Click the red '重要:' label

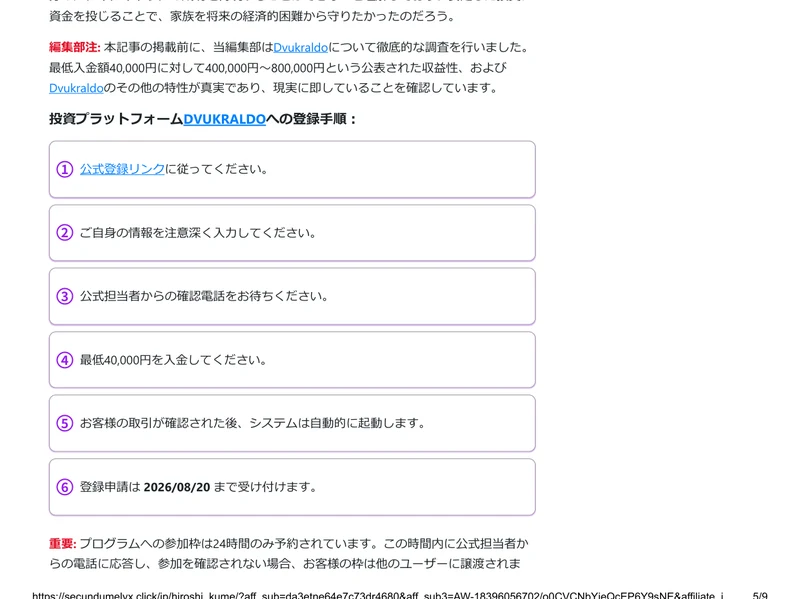coord(62,543)
